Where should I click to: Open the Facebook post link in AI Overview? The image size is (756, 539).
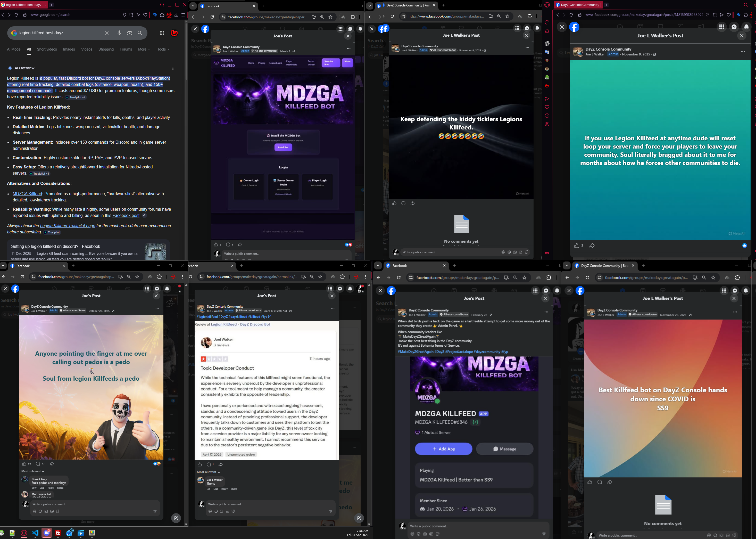point(126,215)
